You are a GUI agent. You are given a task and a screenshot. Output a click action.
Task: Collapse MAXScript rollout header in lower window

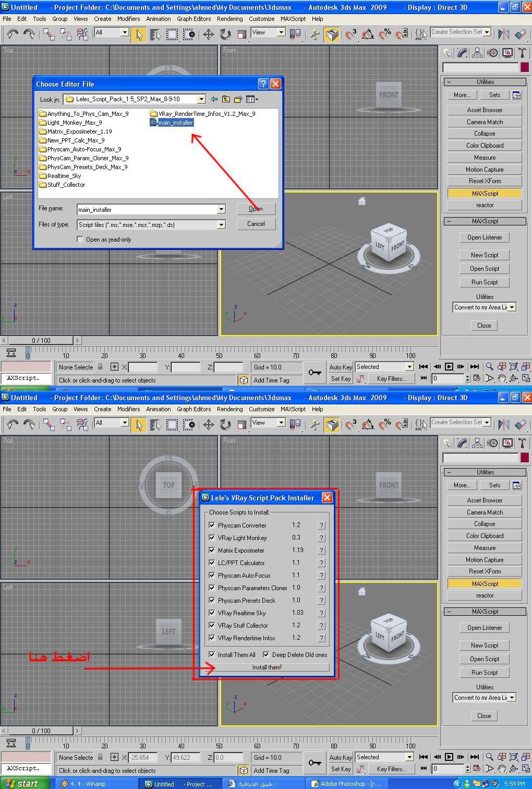[485, 612]
